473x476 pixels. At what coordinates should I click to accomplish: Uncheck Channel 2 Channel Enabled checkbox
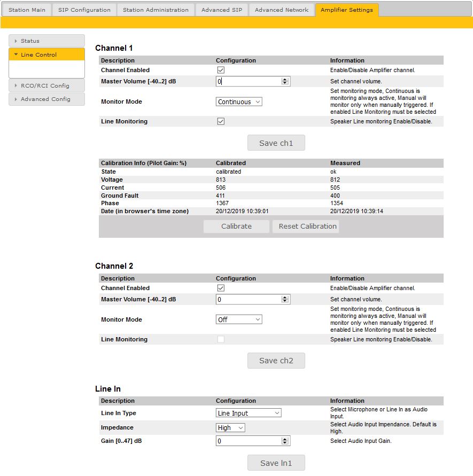pyautogui.click(x=221, y=288)
